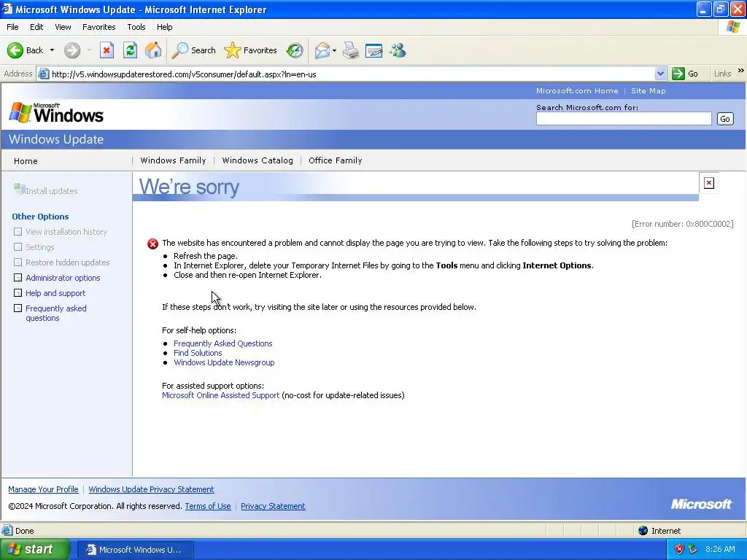
Task: Click the Administrator options checkbox icon
Action: [x=18, y=277]
